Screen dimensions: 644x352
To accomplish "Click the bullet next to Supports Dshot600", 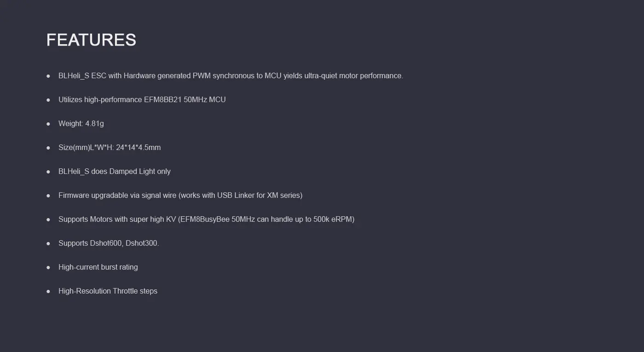I will click(48, 243).
